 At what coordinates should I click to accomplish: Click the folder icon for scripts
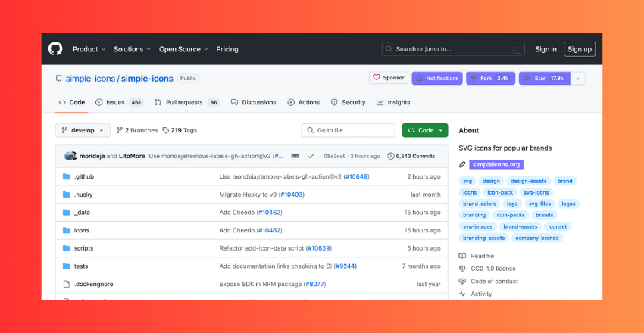[x=66, y=248]
